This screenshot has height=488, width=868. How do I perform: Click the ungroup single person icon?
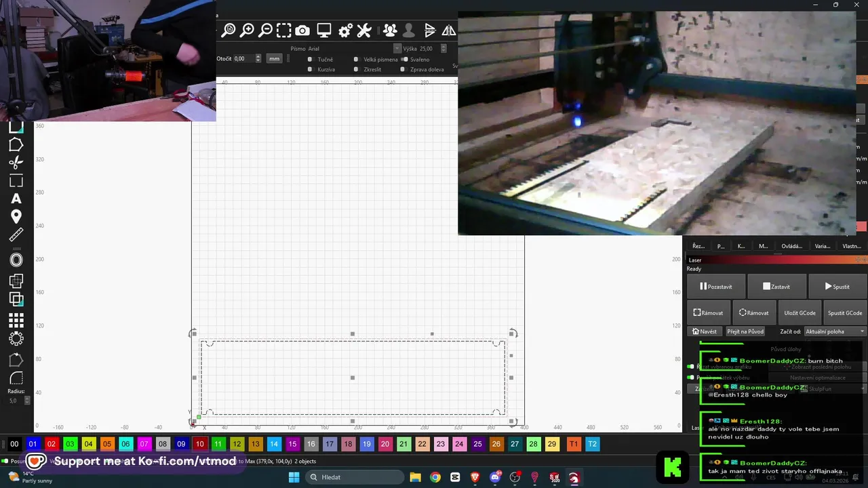pos(408,30)
